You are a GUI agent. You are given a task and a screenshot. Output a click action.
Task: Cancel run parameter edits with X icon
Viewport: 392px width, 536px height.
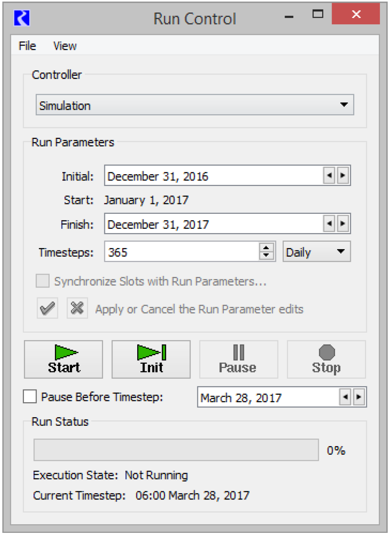(x=77, y=308)
